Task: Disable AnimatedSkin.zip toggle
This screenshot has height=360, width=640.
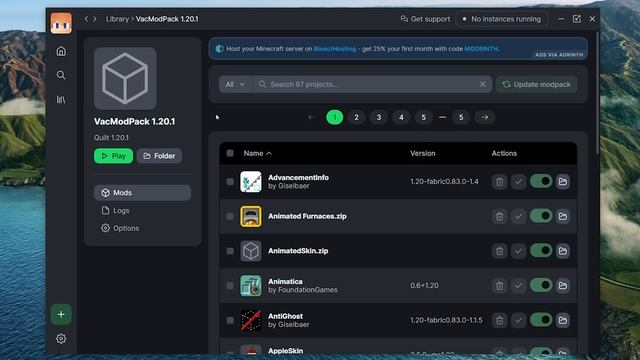Action: [541, 251]
